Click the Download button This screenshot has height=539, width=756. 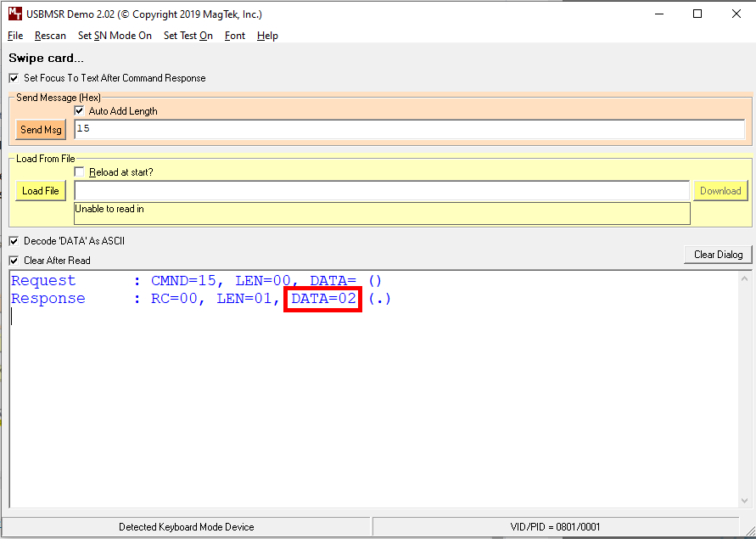coord(720,191)
